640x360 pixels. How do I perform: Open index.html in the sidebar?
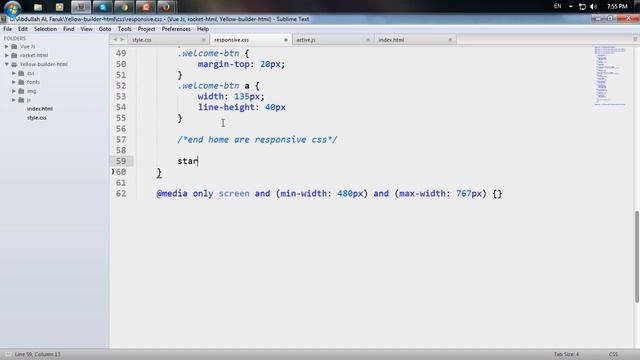pos(40,109)
